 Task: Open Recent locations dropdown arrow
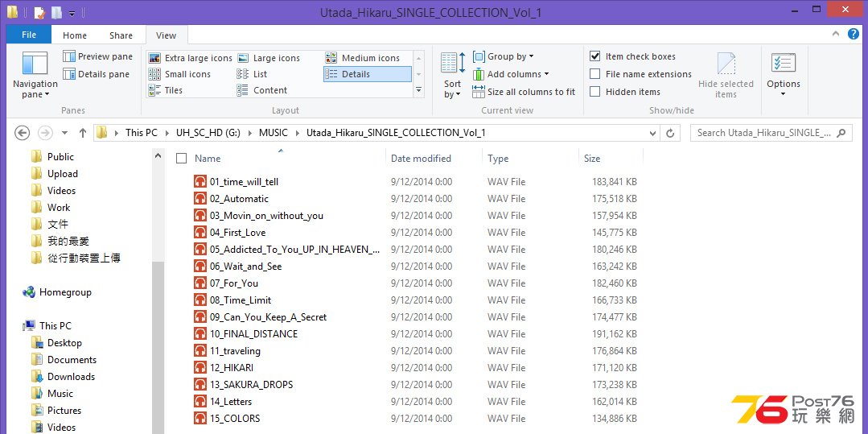(65, 133)
